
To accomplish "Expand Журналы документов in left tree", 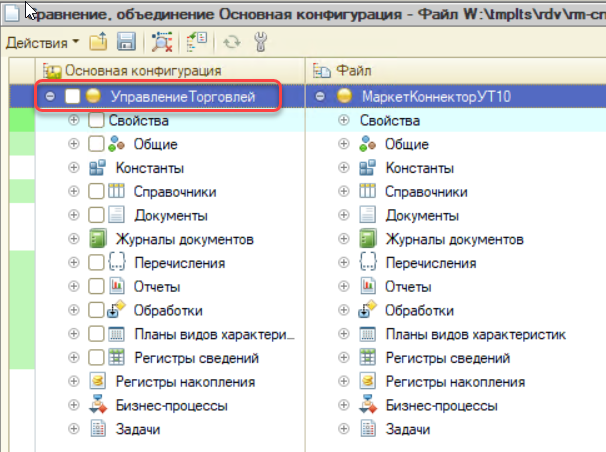I will (73, 239).
